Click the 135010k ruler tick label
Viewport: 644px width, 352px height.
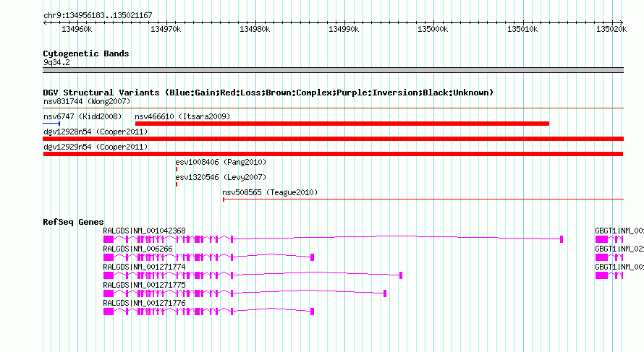(x=522, y=29)
